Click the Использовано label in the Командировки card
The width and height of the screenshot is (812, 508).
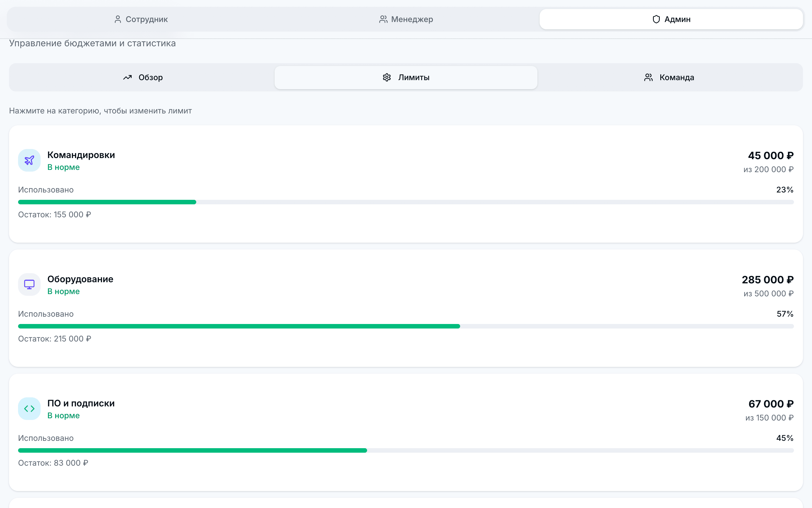tap(46, 190)
